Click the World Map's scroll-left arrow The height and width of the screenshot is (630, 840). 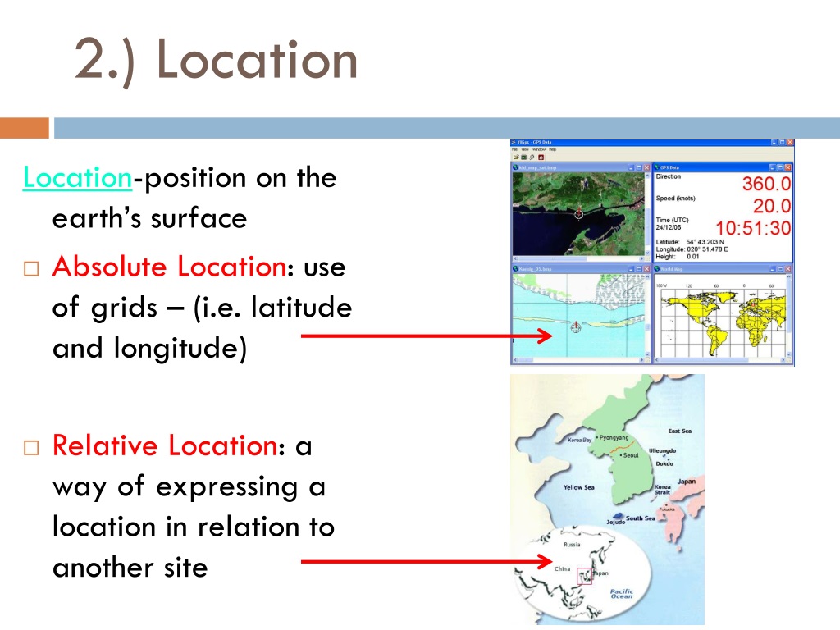(x=657, y=359)
